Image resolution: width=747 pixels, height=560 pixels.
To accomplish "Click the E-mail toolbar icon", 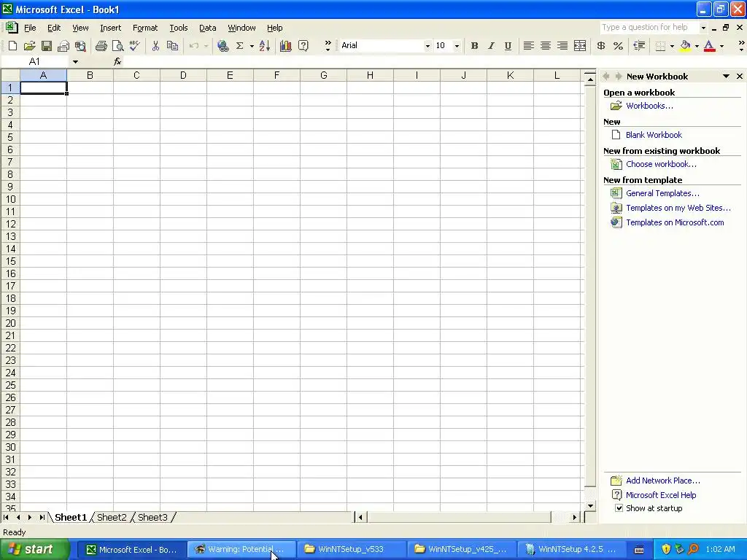I will tap(63, 46).
